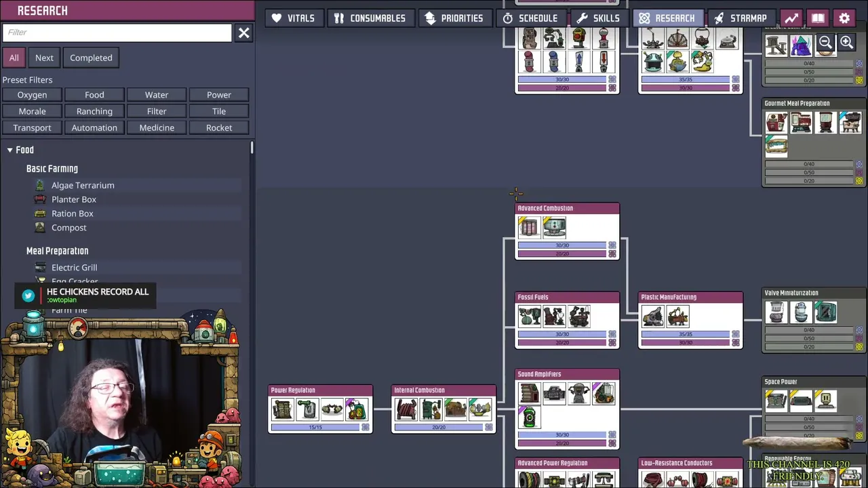Viewport: 868px width, 488px height.
Task: Click coiled generator icon in Internal Combustion
Action: click(406, 409)
